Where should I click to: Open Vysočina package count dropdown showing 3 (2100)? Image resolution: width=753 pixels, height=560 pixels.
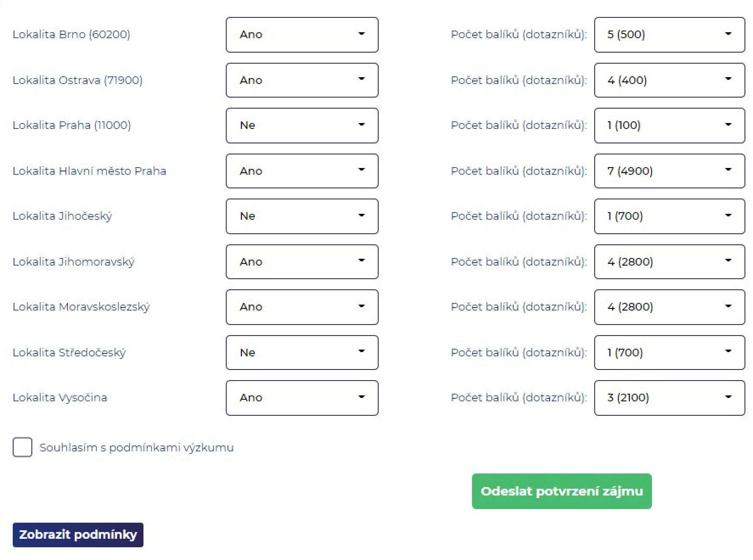pos(669,398)
